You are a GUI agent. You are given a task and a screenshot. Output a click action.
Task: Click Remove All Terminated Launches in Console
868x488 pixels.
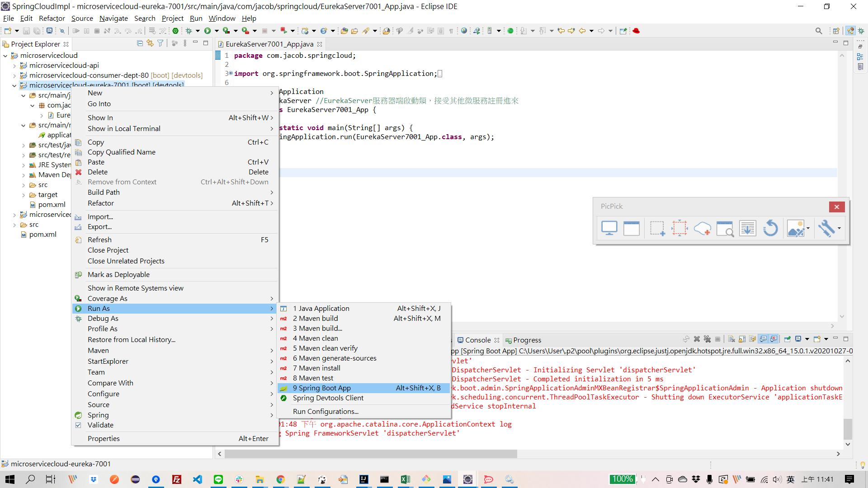click(708, 339)
